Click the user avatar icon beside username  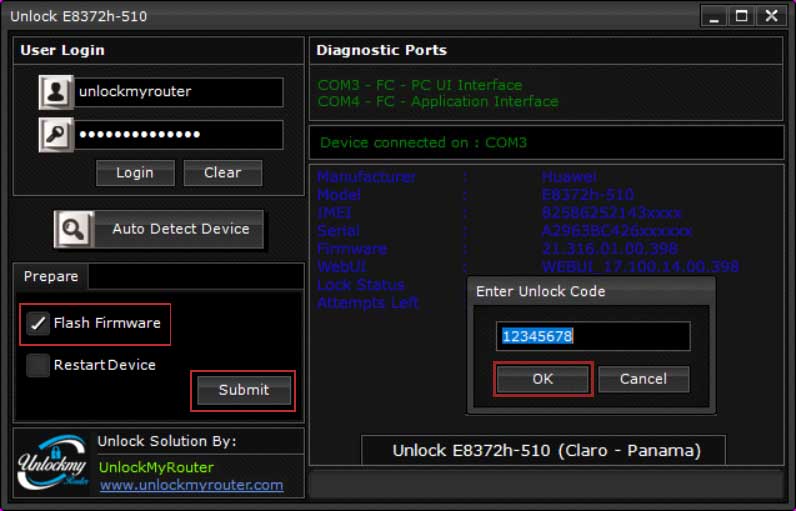tap(56, 92)
